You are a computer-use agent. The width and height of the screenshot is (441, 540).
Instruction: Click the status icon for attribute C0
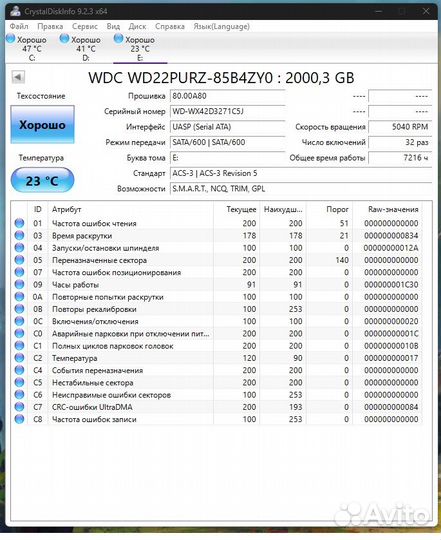coord(19,333)
